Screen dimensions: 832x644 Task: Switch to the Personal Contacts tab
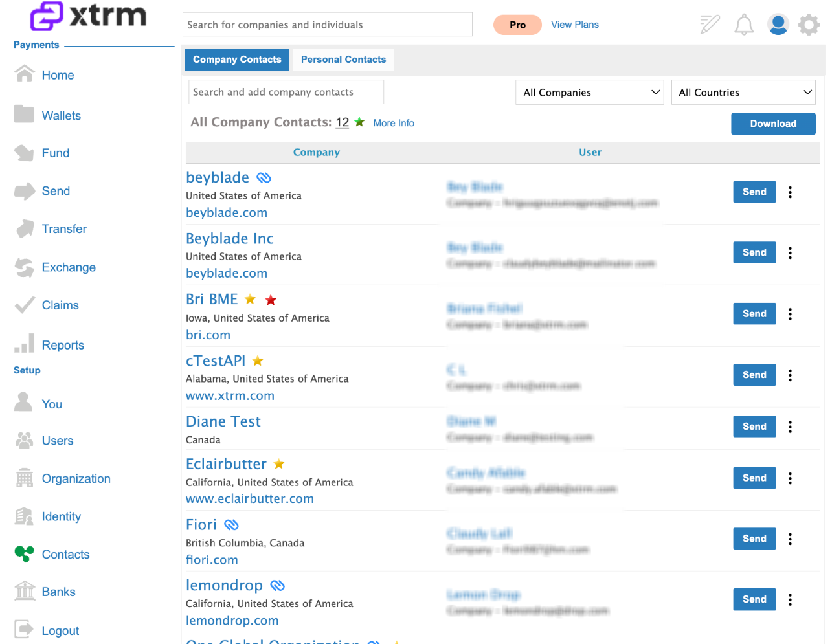point(343,60)
